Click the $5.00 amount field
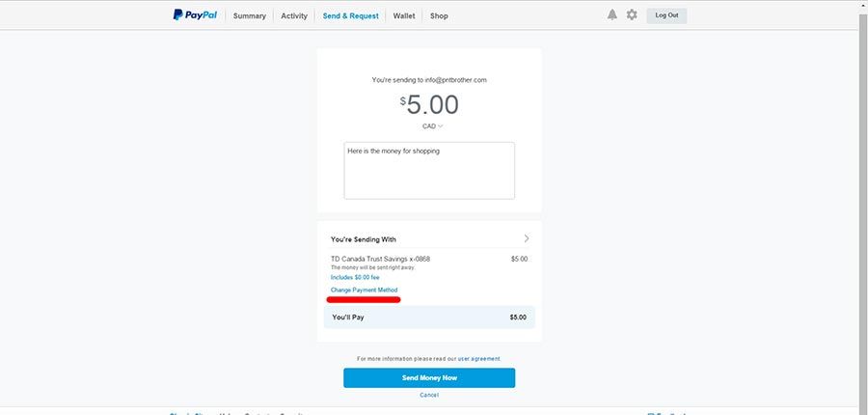The image size is (868, 415). pyautogui.click(x=429, y=105)
